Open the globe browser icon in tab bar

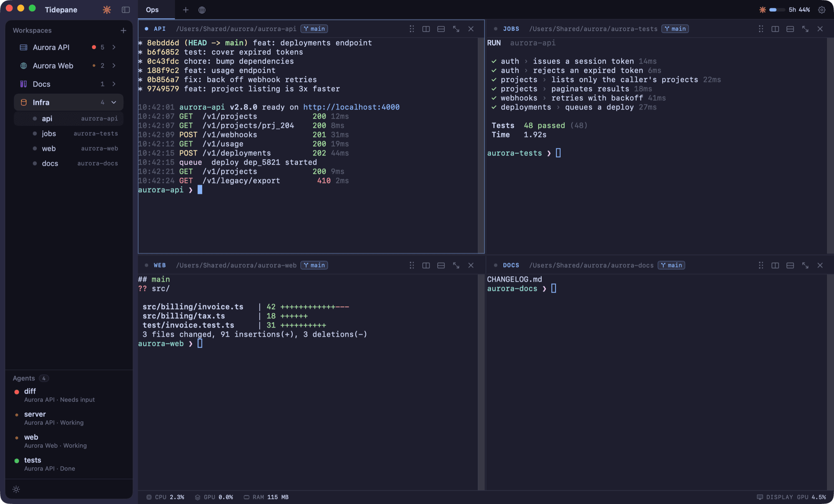(x=202, y=10)
